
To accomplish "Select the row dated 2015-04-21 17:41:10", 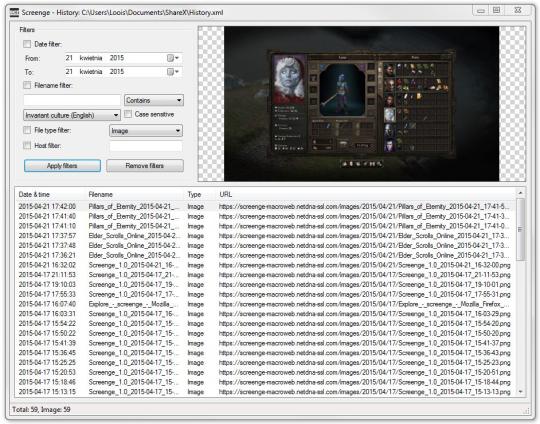I will (265, 226).
